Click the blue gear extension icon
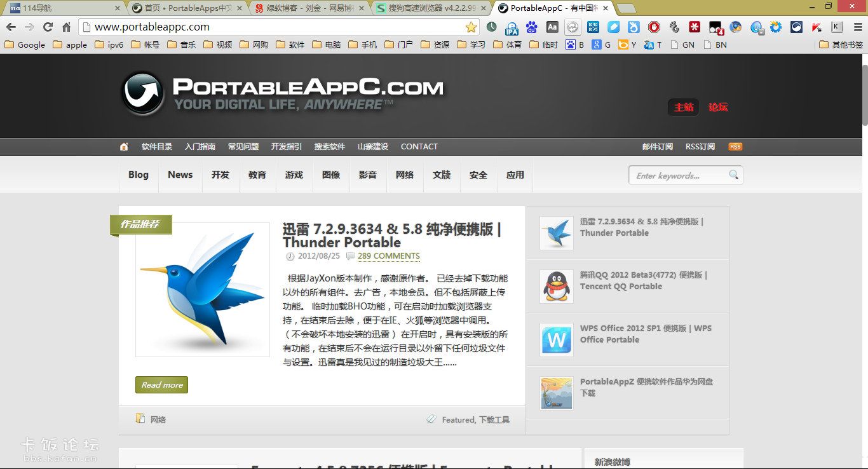The image size is (868, 469). 776,27
